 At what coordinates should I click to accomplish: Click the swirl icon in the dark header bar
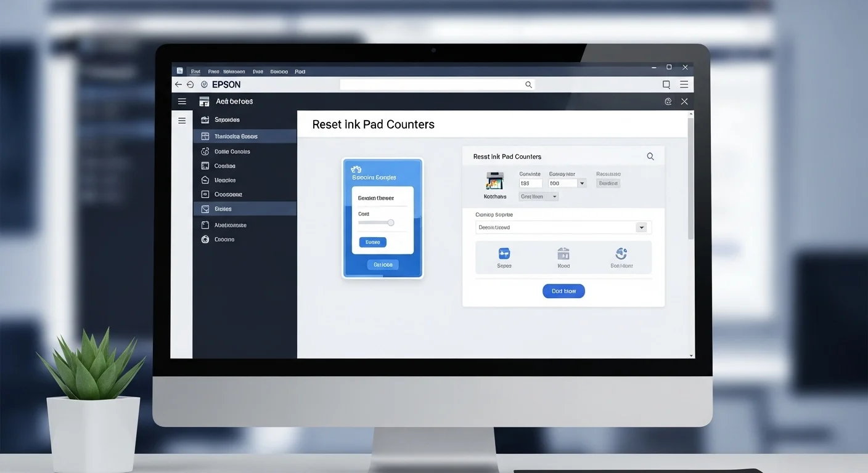(x=668, y=102)
